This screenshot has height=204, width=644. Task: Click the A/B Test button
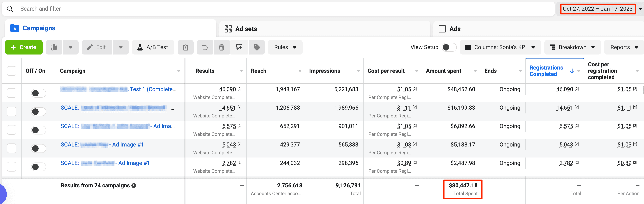coord(153,47)
